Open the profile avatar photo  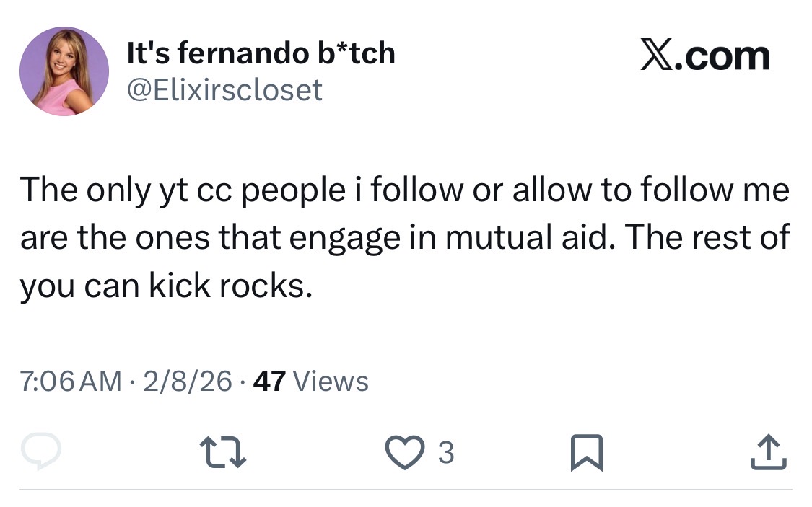[64, 71]
